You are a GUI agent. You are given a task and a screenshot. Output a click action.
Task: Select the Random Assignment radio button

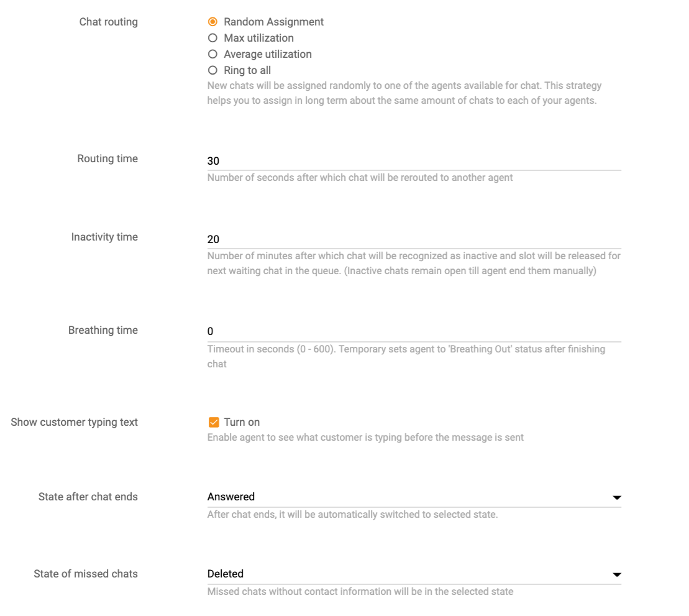213,22
